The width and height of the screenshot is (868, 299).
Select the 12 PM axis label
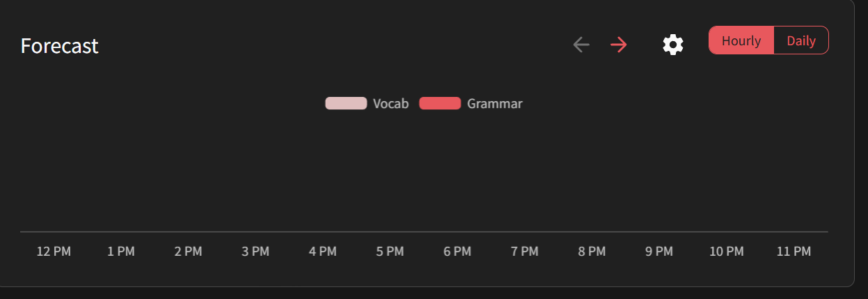54,252
